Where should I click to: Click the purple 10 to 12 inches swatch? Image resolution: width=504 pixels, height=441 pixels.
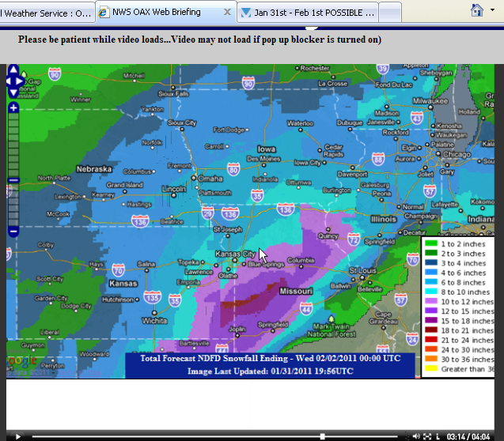(432, 302)
